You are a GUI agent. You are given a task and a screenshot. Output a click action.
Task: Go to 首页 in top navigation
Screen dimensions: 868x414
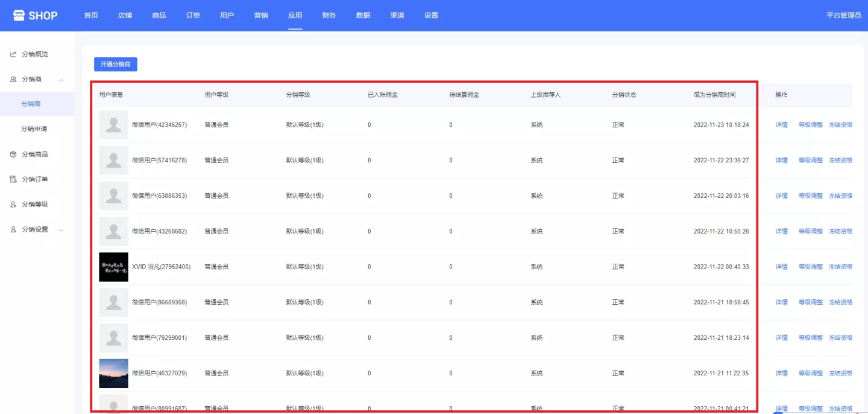coord(91,16)
